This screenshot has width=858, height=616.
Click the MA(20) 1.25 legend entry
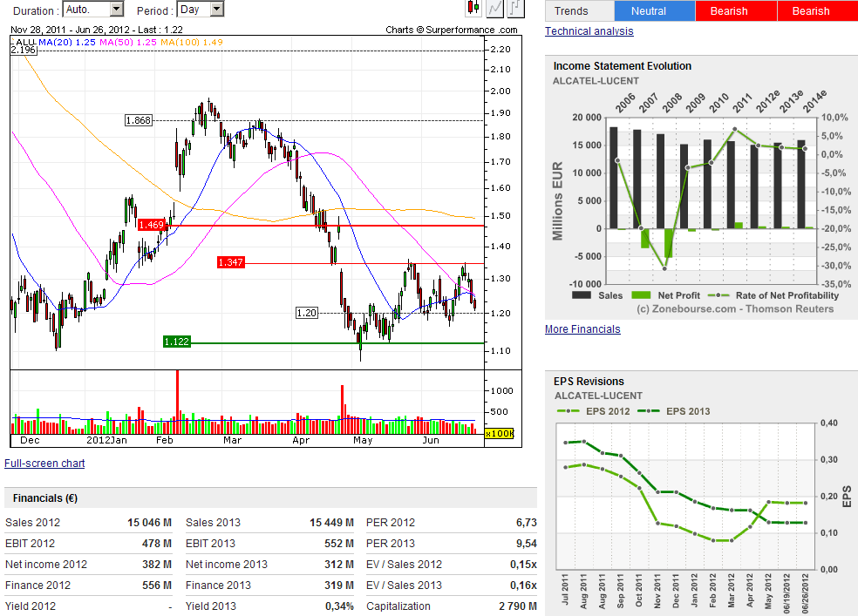tap(67, 42)
